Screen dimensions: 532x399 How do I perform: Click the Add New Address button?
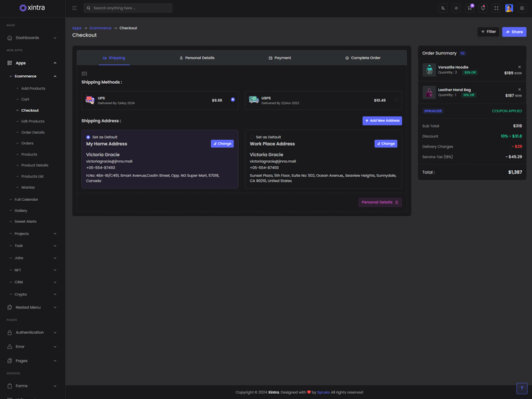(x=382, y=120)
